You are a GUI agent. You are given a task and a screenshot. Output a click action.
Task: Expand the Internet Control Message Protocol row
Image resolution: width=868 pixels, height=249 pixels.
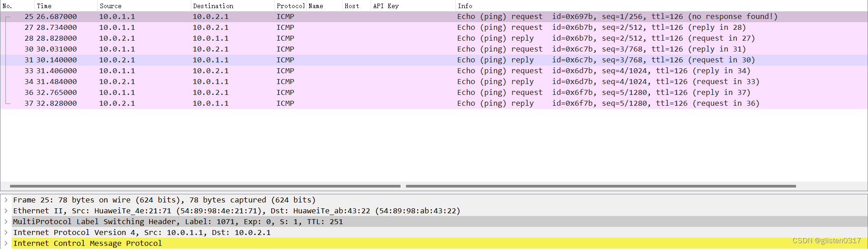6,243
